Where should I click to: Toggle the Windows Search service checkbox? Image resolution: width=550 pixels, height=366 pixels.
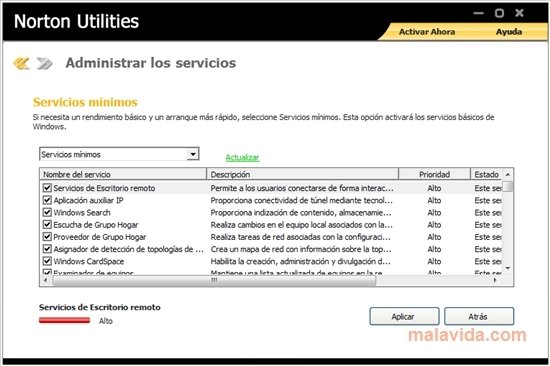coord(47,212)
